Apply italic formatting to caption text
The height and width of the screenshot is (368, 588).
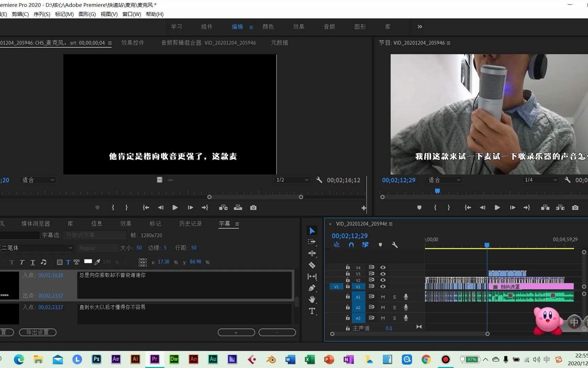(22, 262)
